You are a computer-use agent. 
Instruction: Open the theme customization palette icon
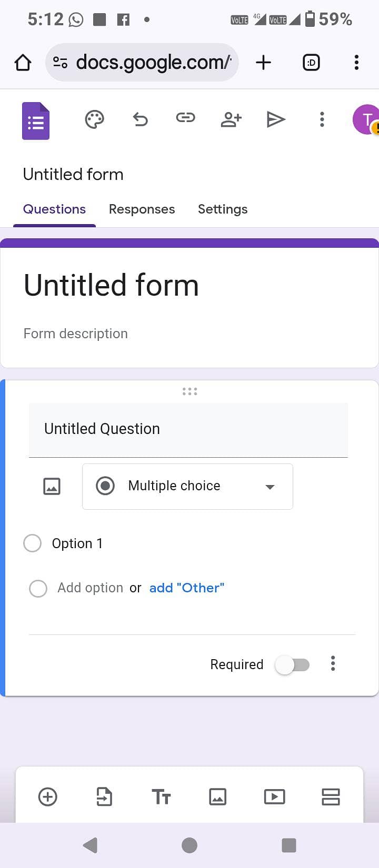pos(94,119)
